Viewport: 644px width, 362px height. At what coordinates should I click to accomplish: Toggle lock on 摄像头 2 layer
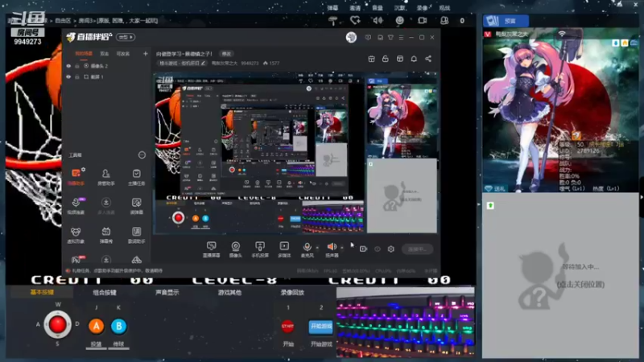(76, 66)
